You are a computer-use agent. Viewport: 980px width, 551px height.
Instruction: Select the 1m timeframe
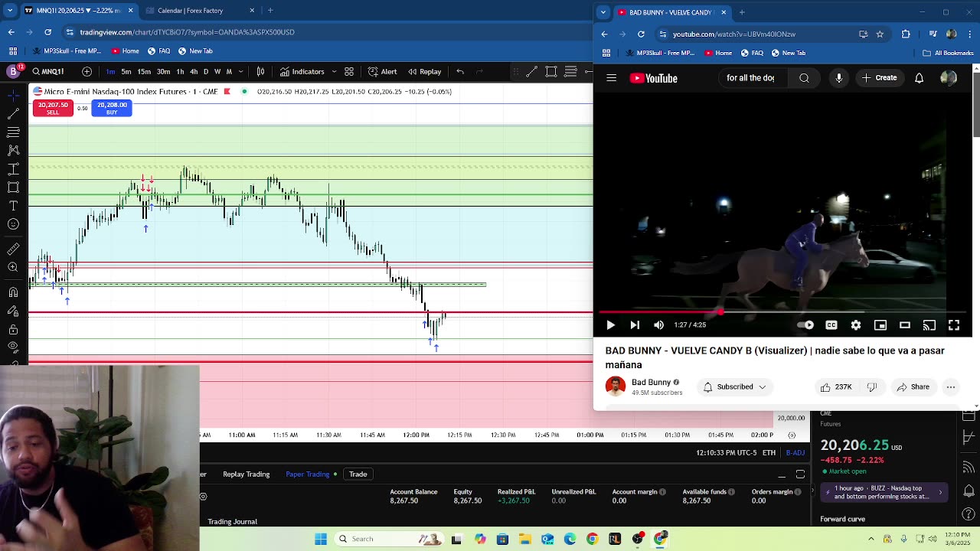pos(111,72)
